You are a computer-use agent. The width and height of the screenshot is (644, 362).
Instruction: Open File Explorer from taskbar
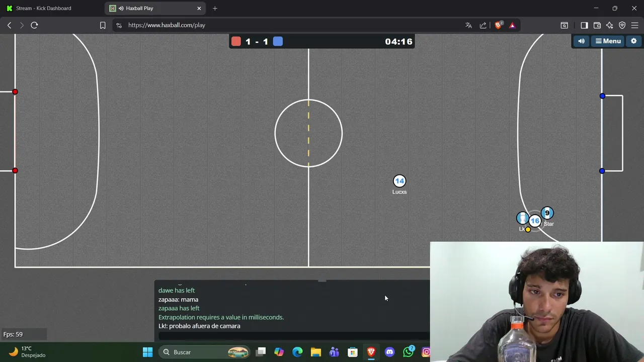pos(315,352)
